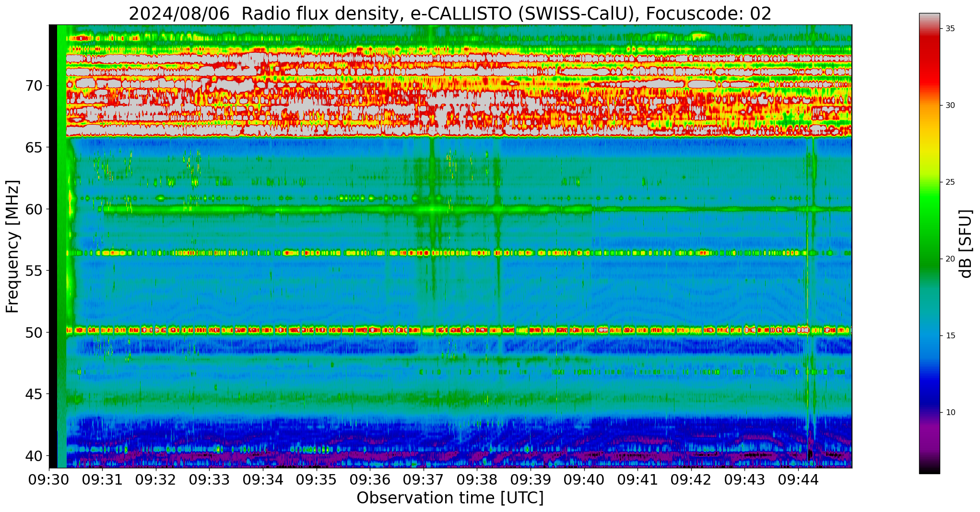The width and height of the screenshot is (980, 512).
Task: Click the 09:44 time tick label
Action: [x=798, y=480]
